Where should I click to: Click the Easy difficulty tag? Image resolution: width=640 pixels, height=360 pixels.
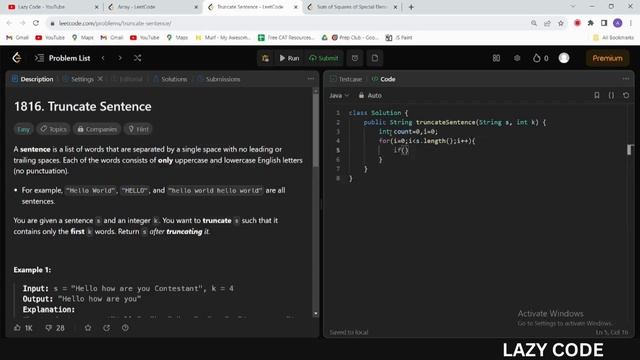[23, 129]
